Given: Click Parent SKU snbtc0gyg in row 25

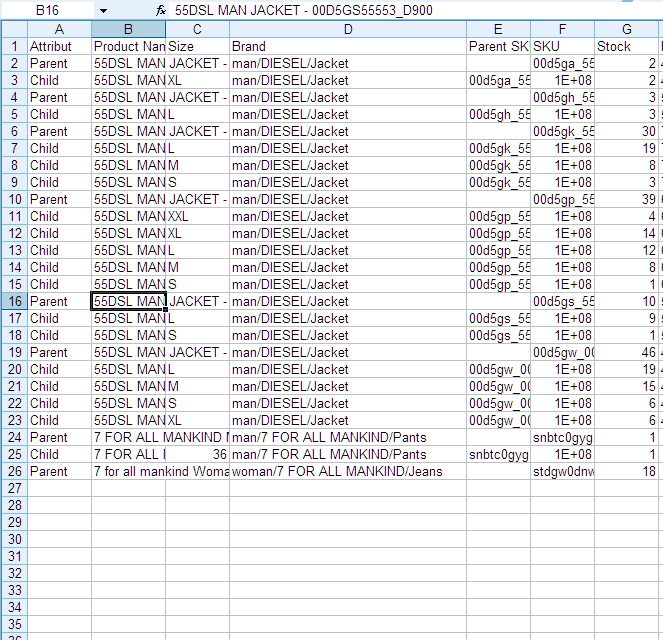Looking at the screenshot, I should point(499,454).
